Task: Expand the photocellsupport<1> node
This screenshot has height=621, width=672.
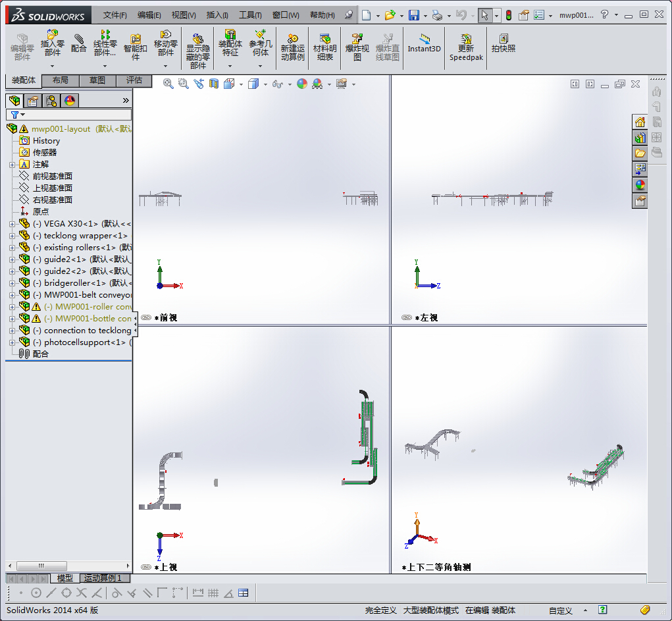Action: 12,342
